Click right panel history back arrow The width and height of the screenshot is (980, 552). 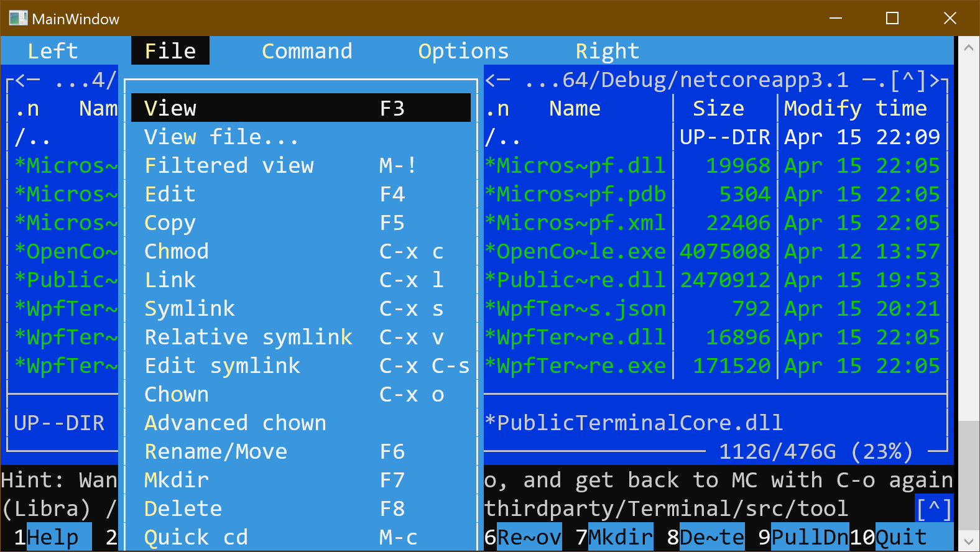491,80
